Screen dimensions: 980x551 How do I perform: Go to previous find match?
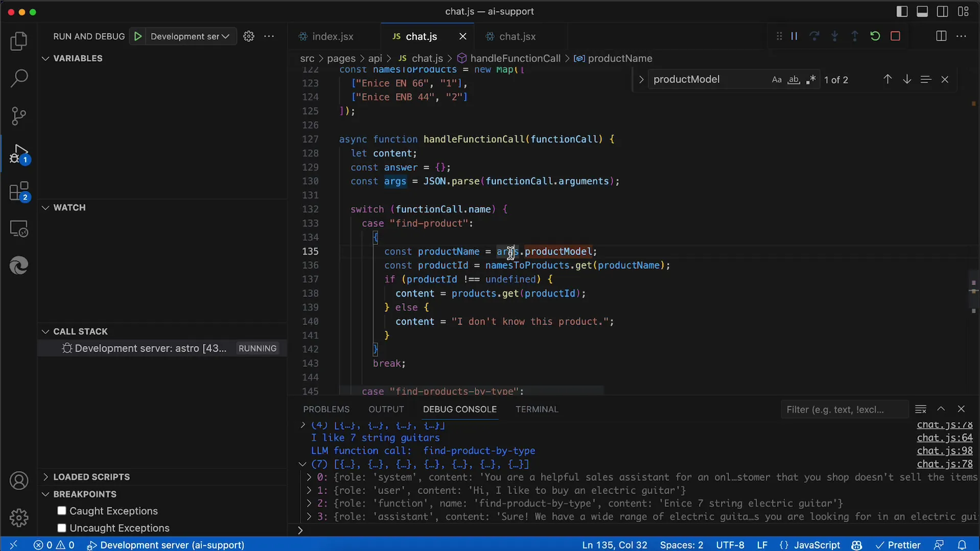[888, 80]
